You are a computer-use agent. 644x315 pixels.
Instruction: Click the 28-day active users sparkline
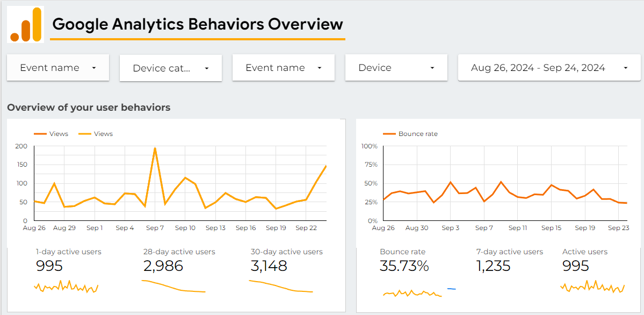pos(173,286)
